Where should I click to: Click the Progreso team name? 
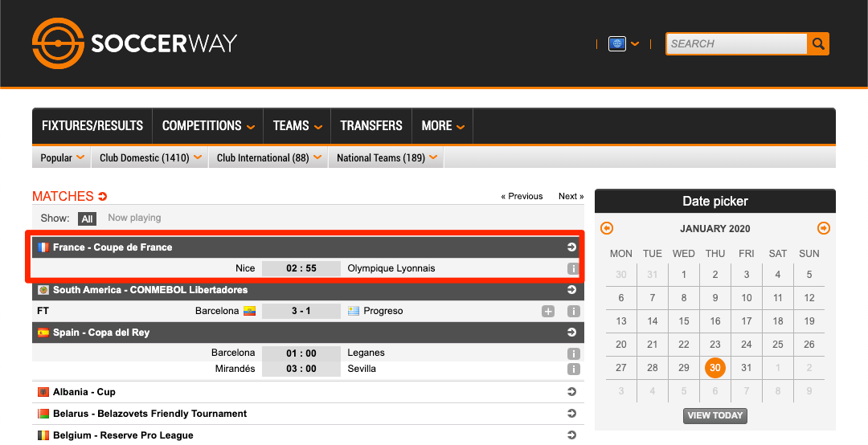tap(383, 311)
